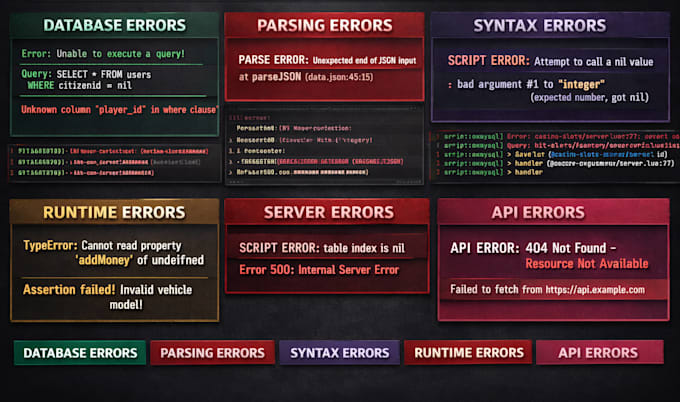Click the DATABASE ERRORS tag button below the panels
Viewport: 680px width, 402px height.
point(80,353)
